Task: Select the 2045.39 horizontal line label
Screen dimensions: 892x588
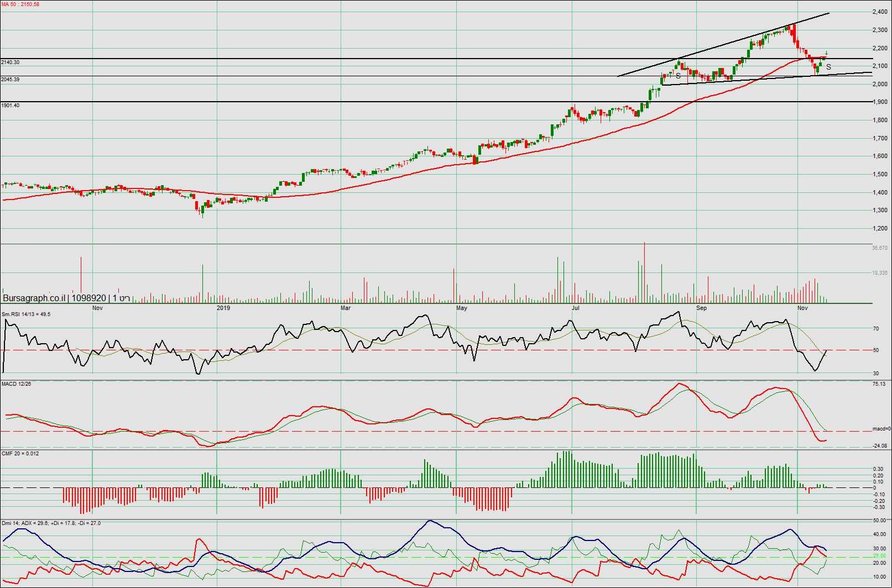Action: coord(11,80)
